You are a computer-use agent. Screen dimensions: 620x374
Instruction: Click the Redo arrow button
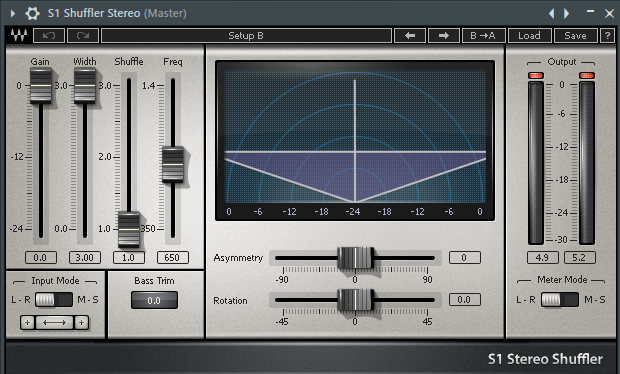[x=83, y=36]
